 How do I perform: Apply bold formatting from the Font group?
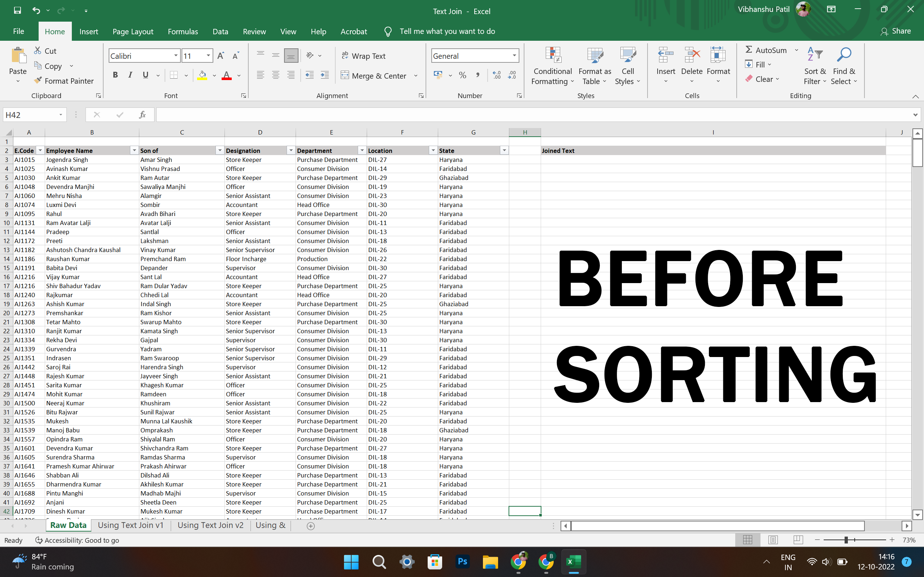coord(115,75)
